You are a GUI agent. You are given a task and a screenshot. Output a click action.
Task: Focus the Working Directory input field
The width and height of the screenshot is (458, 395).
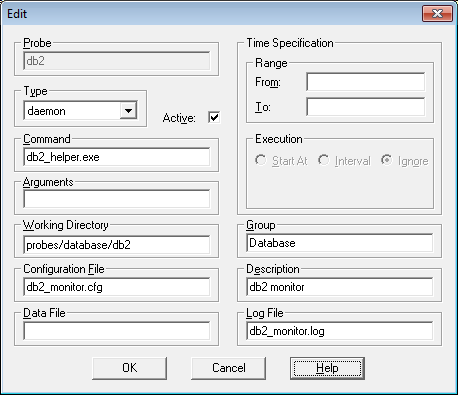[117, 245]
